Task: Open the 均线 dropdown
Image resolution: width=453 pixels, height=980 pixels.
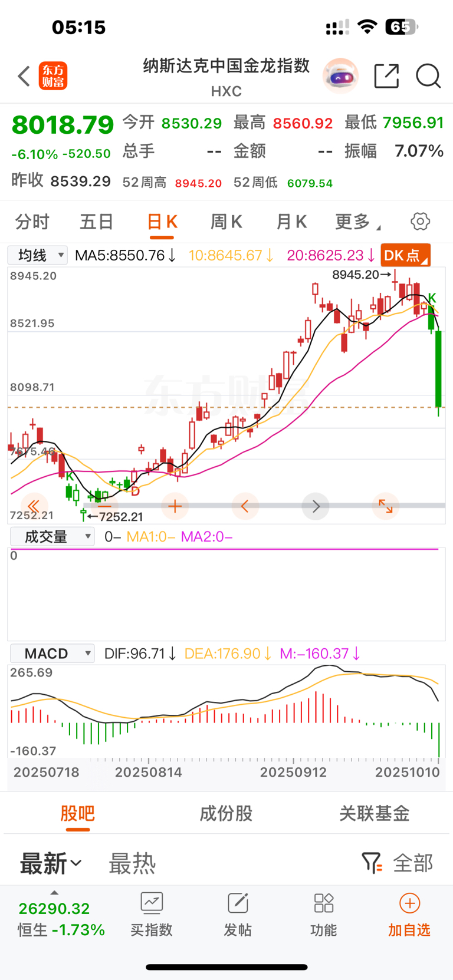Action: coord(38,255)
